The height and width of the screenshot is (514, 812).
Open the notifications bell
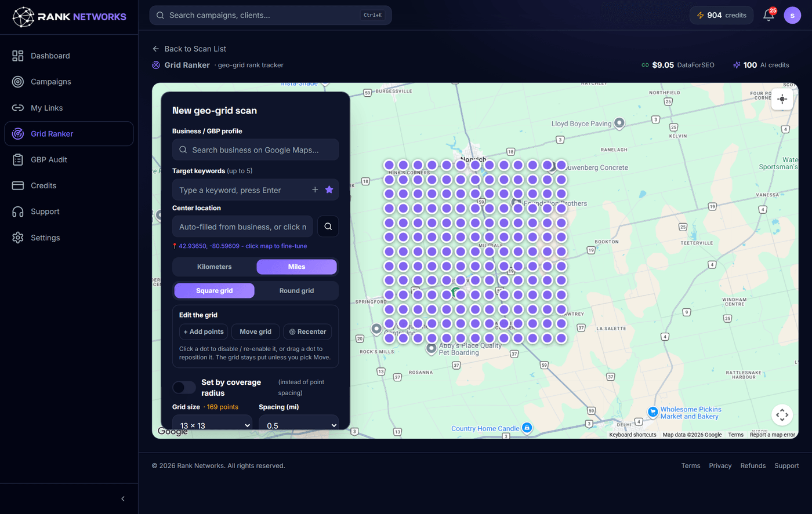(768, 15)
